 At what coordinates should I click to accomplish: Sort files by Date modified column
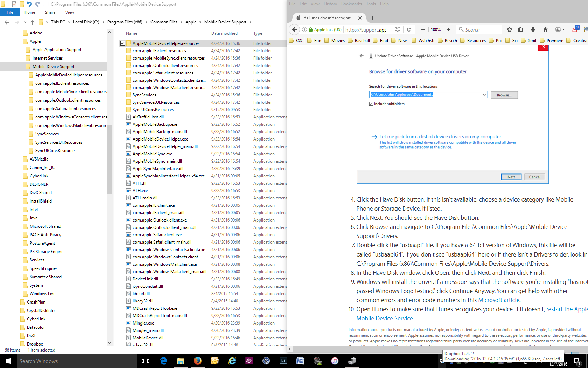(x=224, y=33)
